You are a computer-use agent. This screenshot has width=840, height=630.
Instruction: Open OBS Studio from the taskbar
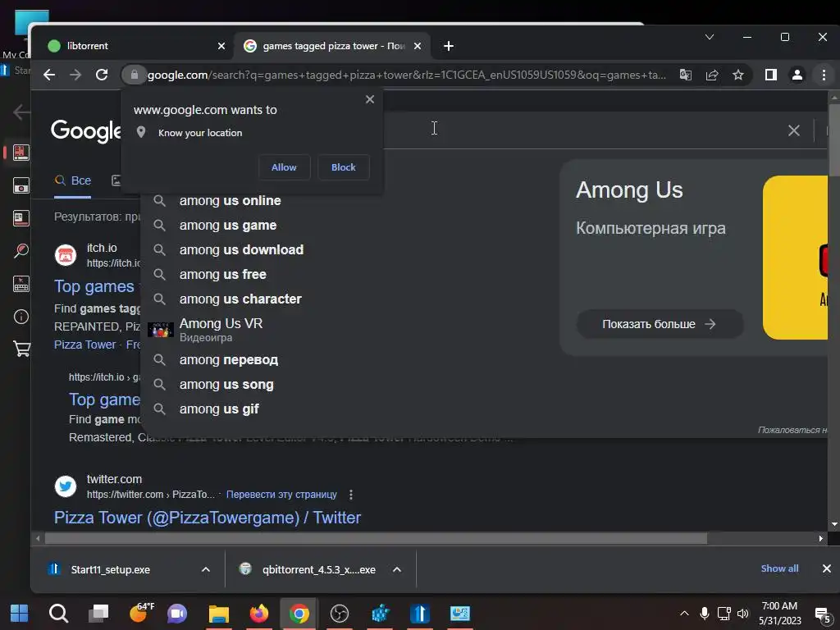[x=339, y=614]
